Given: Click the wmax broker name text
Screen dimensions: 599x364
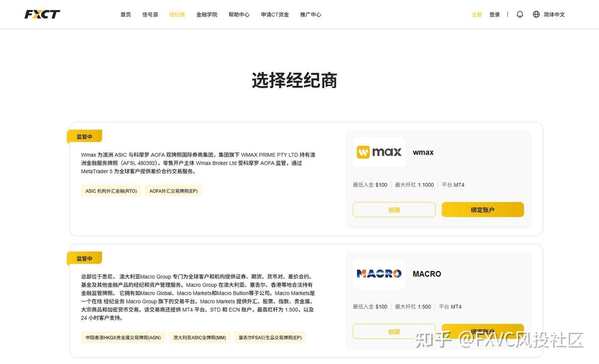Looking at the screenshot, I should pyautogui.click(x=423, y=152).
